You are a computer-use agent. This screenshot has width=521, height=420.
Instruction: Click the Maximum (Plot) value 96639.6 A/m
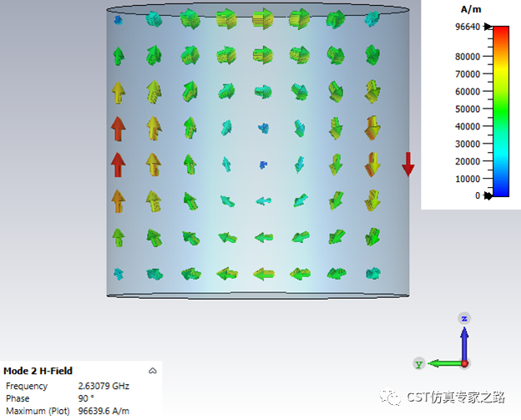tap(104, 411)
